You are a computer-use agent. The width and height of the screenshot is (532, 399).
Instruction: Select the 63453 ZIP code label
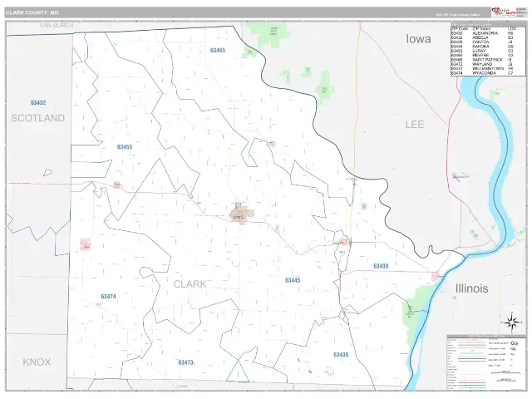[x=125, y=147]
